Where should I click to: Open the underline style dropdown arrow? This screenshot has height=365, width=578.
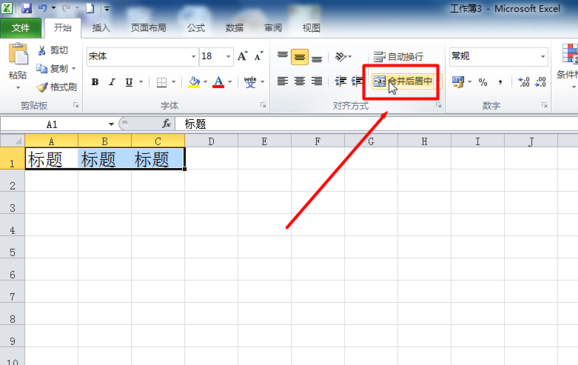141,82
